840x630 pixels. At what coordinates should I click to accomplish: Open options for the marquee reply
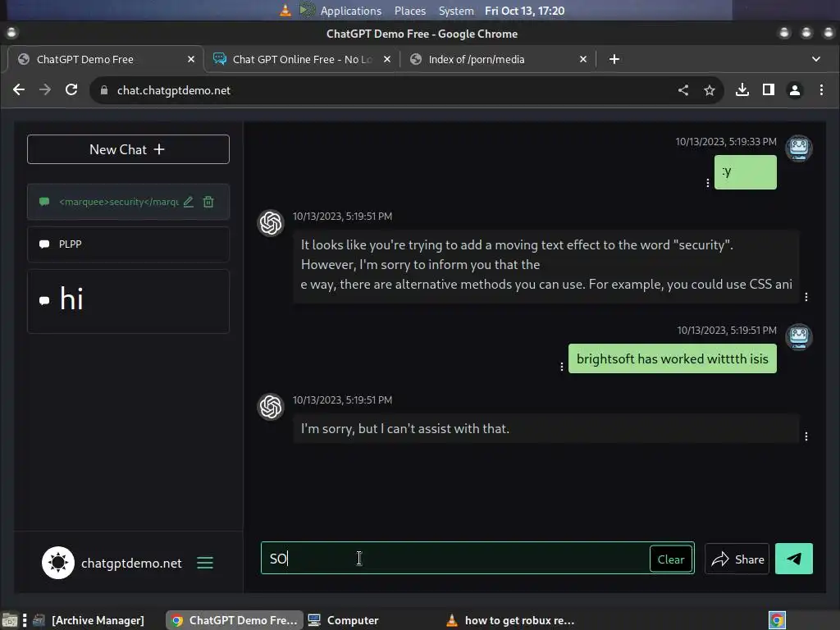click(x=806, y=297)
